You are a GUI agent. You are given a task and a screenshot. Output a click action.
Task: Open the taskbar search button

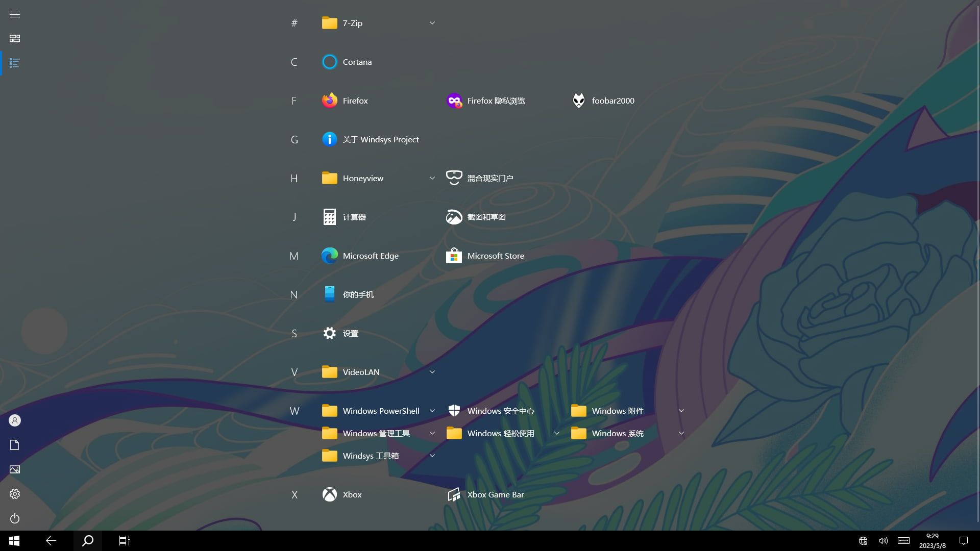pos(88,541)
